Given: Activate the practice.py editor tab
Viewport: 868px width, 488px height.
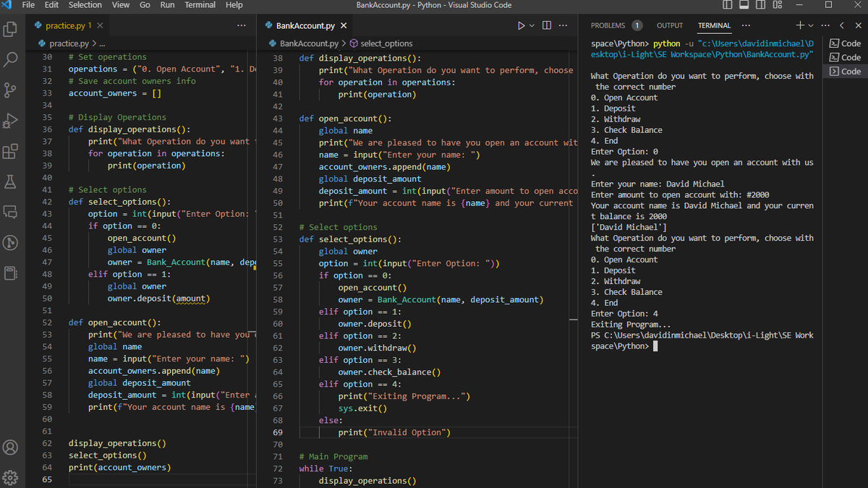Looking at the screenshot, I should [67, 26].
